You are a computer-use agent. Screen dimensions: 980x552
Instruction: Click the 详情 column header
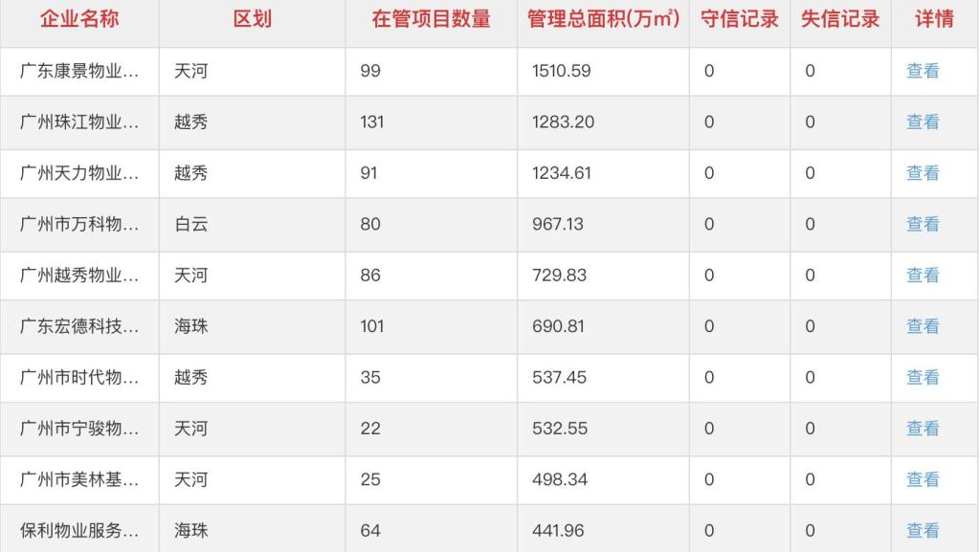tap(934, 19)
